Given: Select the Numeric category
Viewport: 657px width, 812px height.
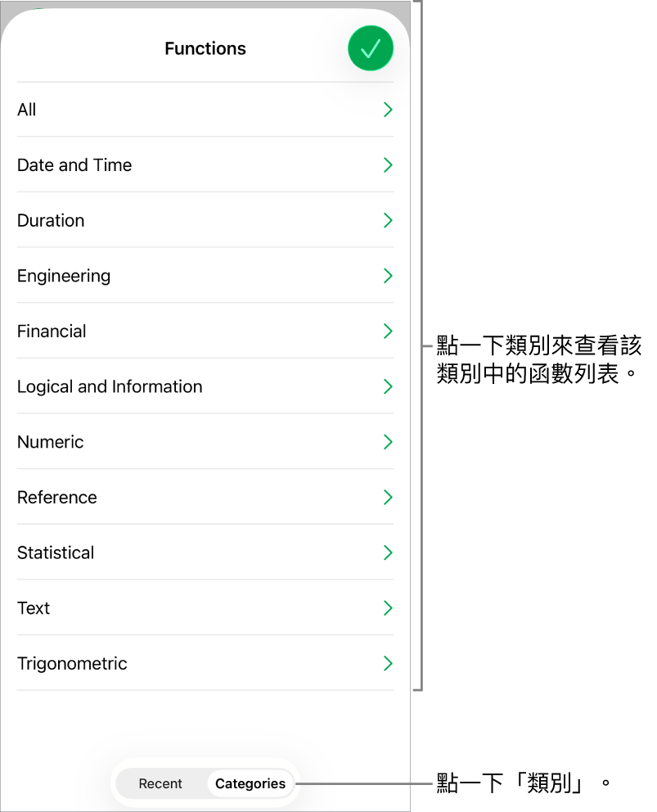Looking at the screenshot, I should click(51, 442).
